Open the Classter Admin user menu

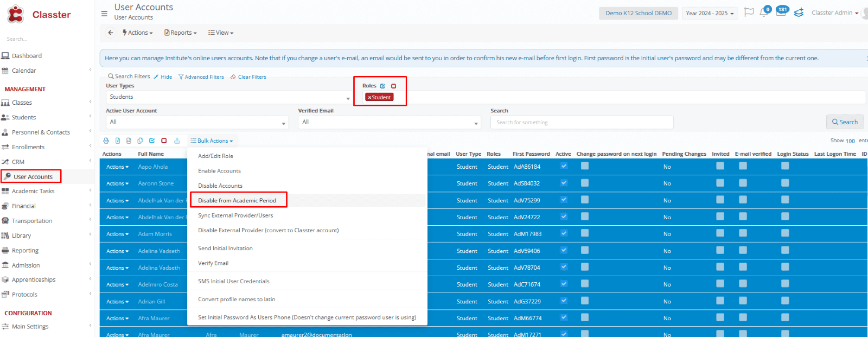(835, 12)
